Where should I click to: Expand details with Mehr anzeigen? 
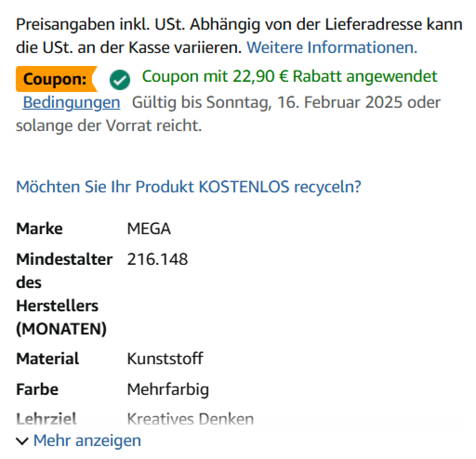[x=87, y=440]
